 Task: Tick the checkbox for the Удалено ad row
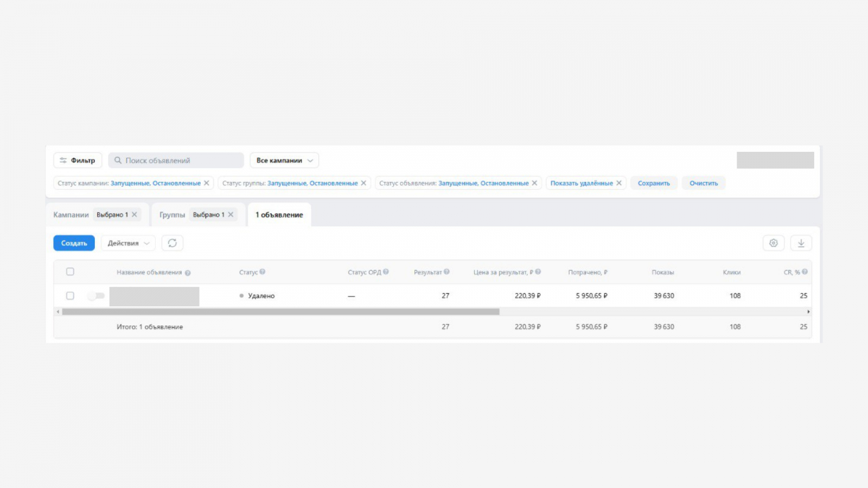70,296
